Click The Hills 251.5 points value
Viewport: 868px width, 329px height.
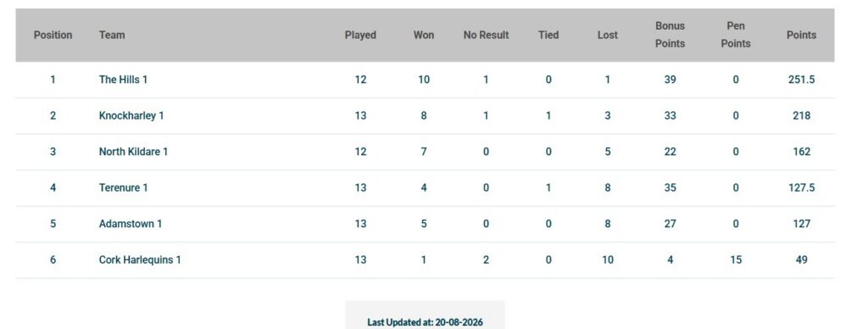801,80
